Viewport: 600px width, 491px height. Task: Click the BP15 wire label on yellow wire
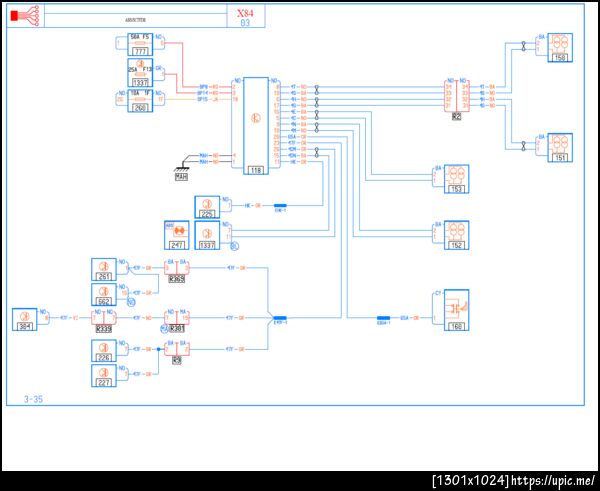(x=202, y=99)
